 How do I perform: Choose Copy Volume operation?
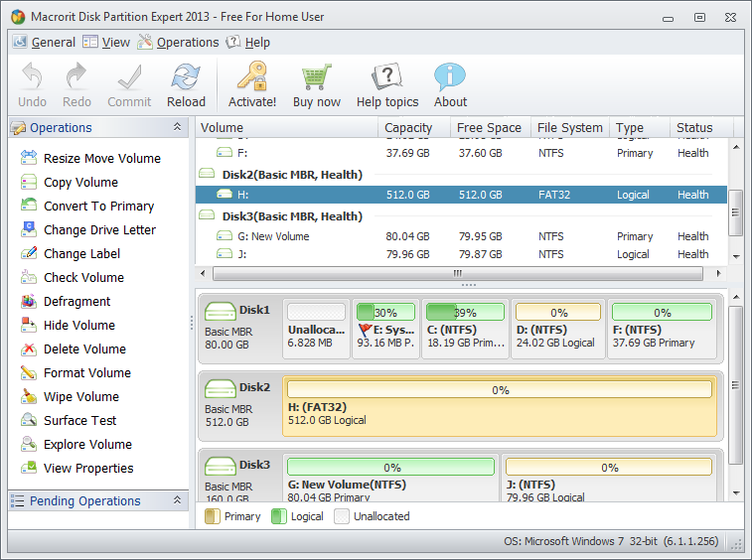pos(70,182)
